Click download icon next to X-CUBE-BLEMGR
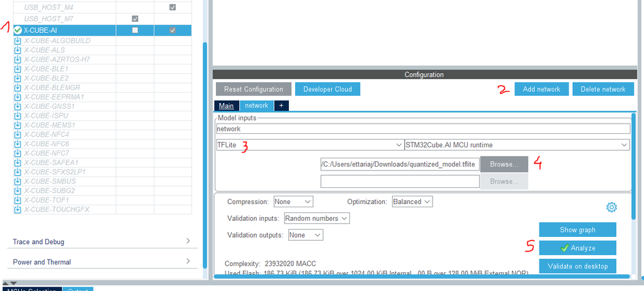Viewport: 644px width, 291px height. point(17,88)
